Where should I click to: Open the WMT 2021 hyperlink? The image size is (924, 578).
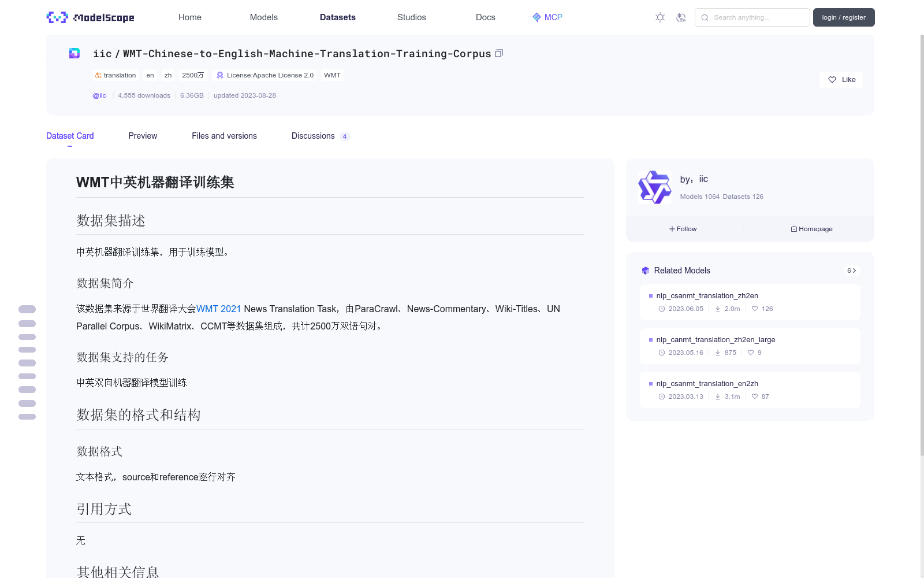(x=219, y=309)
